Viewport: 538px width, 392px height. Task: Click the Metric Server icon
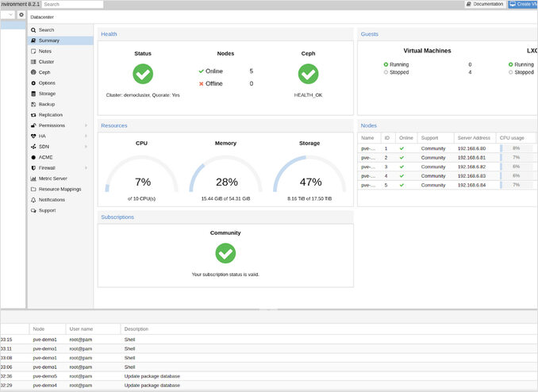(x=33, y=179)
